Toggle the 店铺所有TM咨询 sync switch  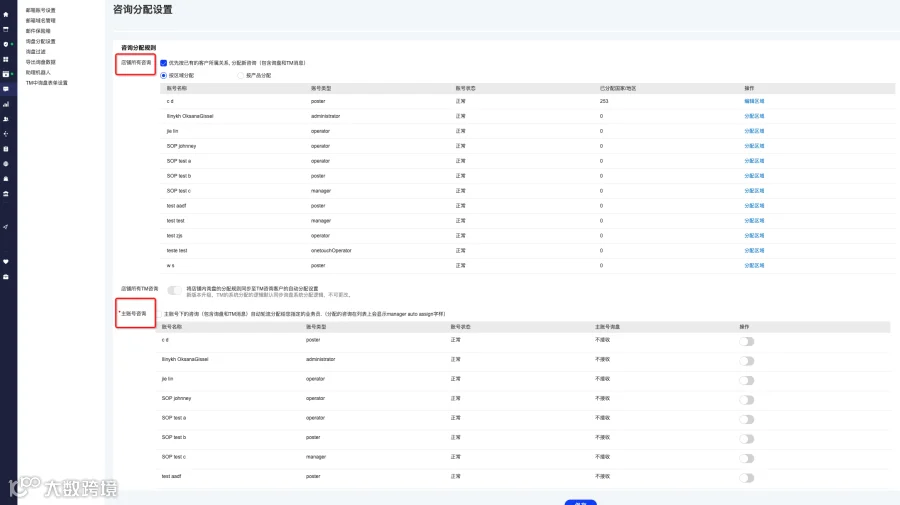pos(174,290)
